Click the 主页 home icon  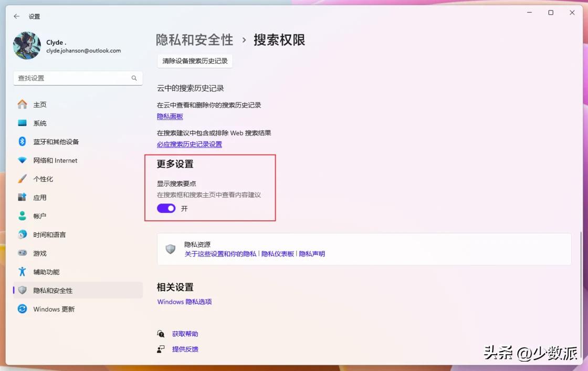point(22,105)
